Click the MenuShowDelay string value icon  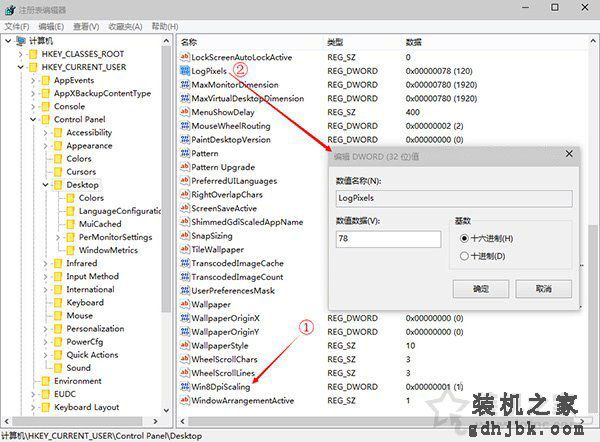pos(185,112)
